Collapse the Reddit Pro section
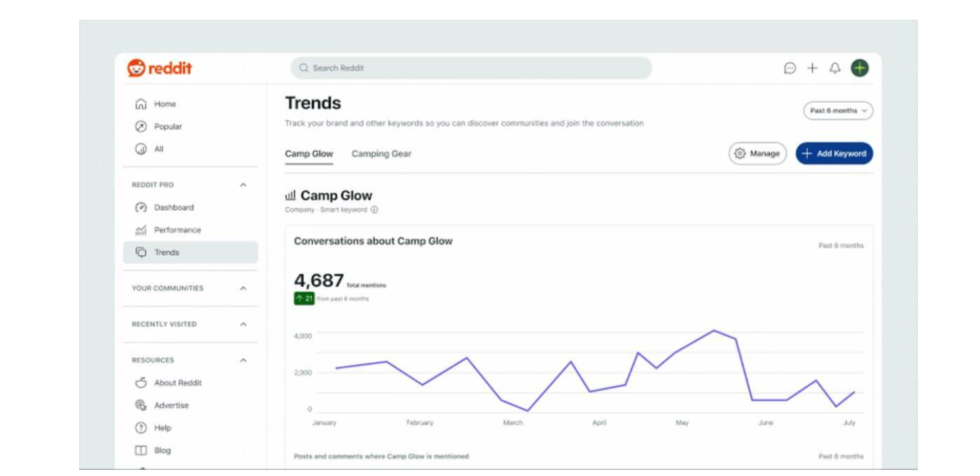980x476 pixels. click(243, 185)
